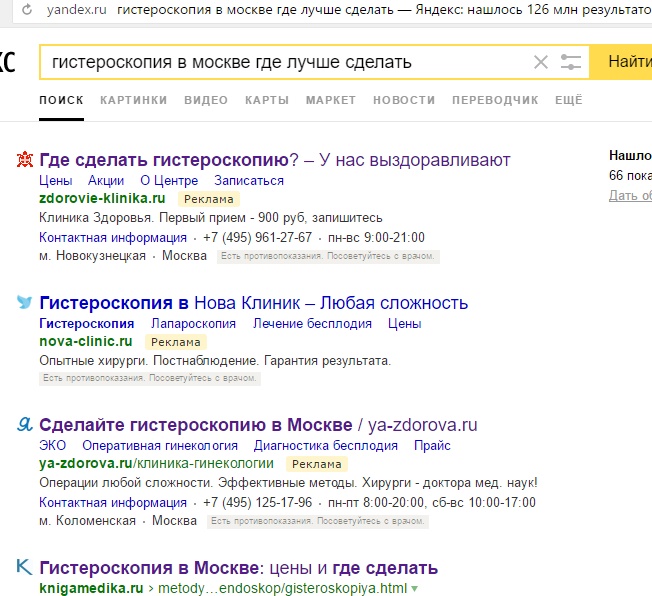
Task: Click the zdorovie-klinika red favicon
Action: coord(25,160)
